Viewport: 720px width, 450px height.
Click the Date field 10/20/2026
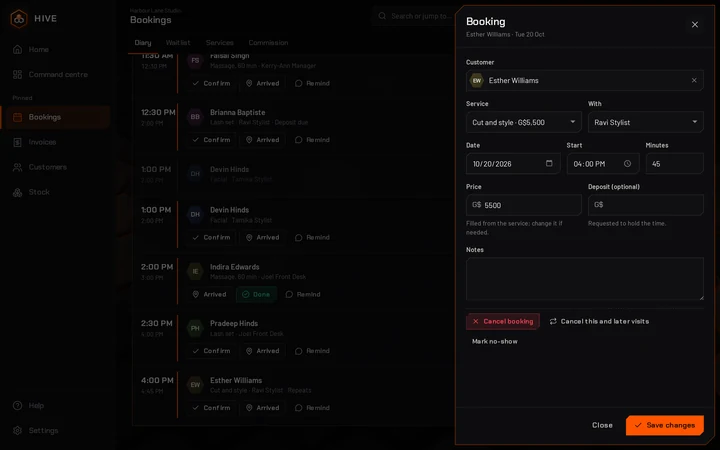click(513, 164)
